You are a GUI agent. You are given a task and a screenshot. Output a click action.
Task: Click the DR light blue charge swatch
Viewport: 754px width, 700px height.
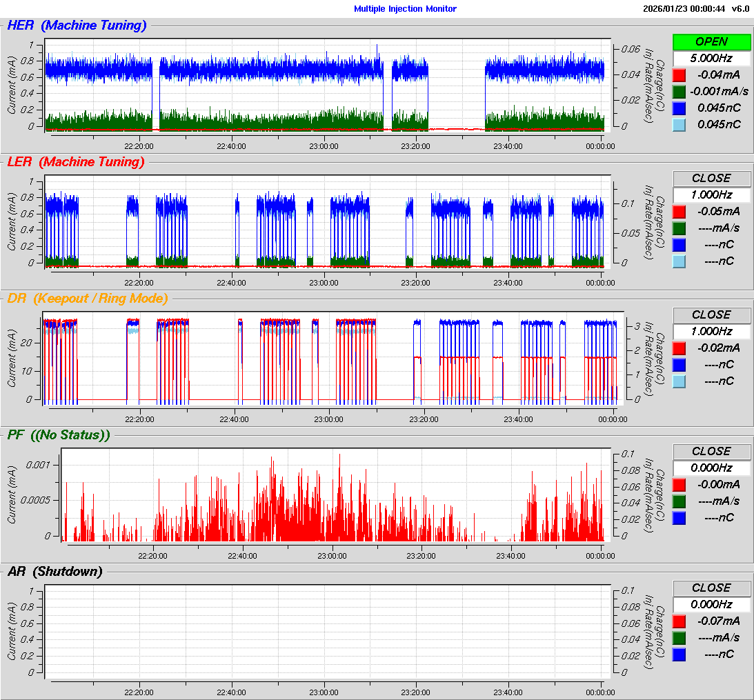679,381
